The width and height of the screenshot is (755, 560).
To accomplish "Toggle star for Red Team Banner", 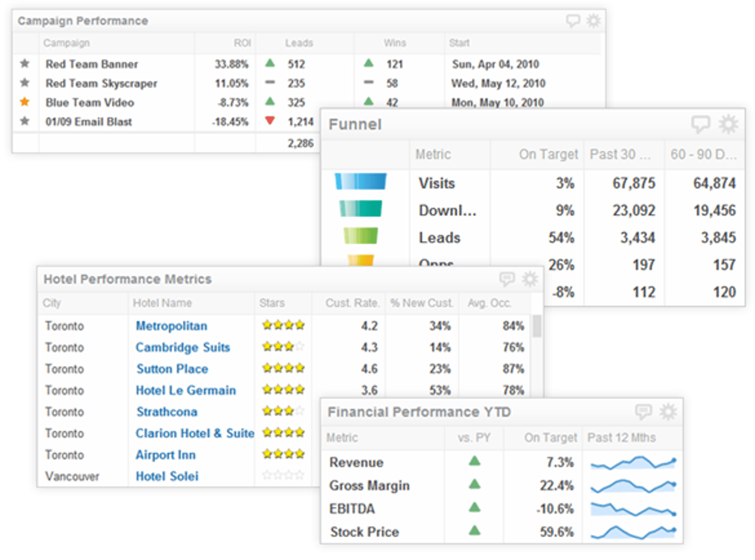I will click(x=24, y=64).
